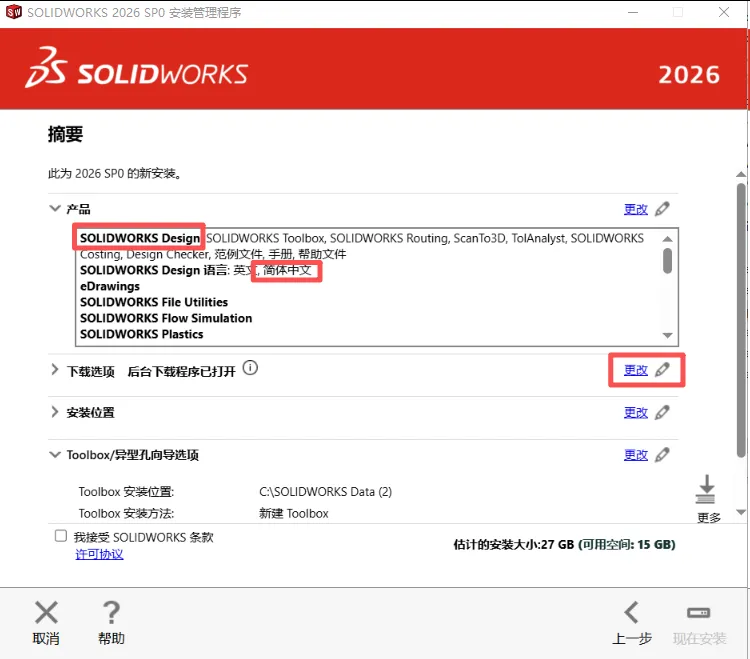Click the main page scrollbar thumb
The width and height of the screenshot is (750, 659).
(741, 320)
